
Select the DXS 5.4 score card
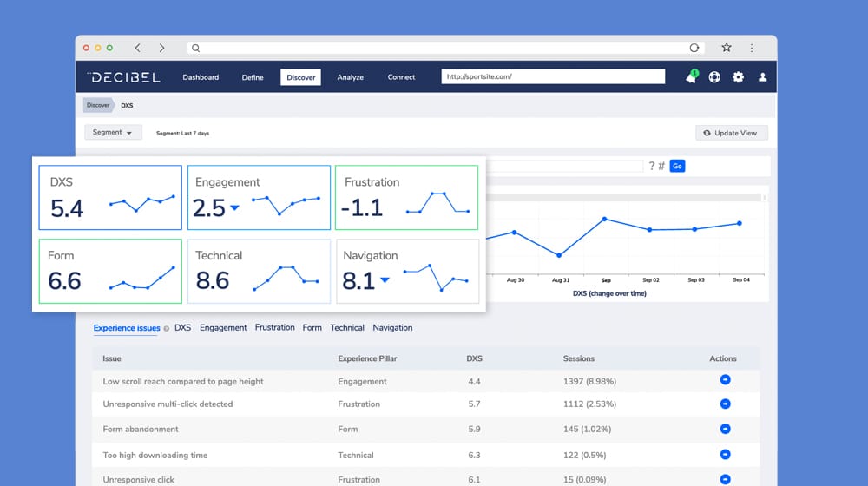(x=110, y=198)
